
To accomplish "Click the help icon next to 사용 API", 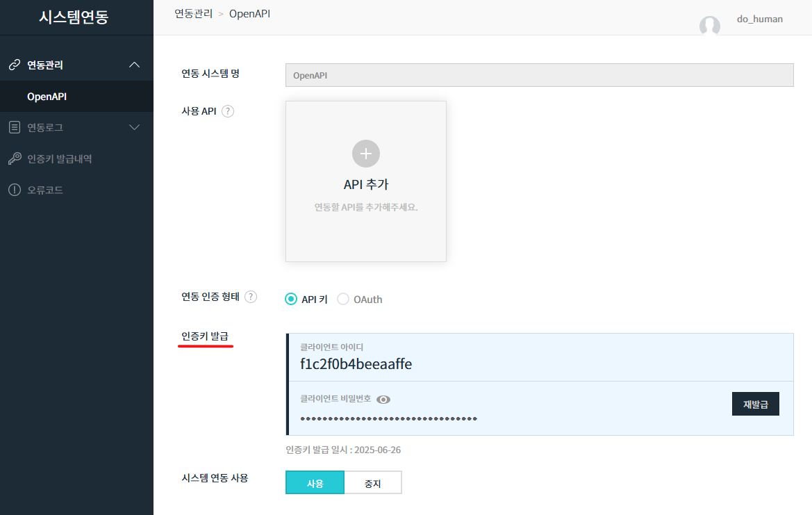I will 228,111.
